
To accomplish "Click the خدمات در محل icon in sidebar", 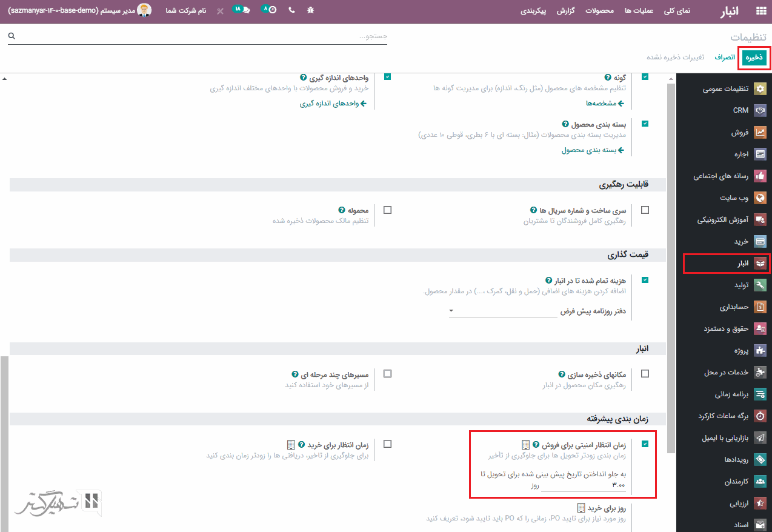I will tap(760, 372).
